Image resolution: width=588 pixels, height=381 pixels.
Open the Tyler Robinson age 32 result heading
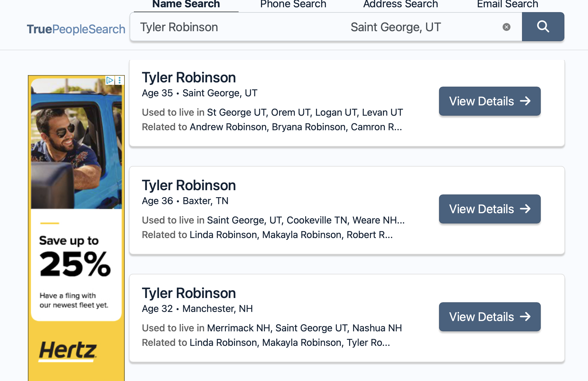coord(189,293)
